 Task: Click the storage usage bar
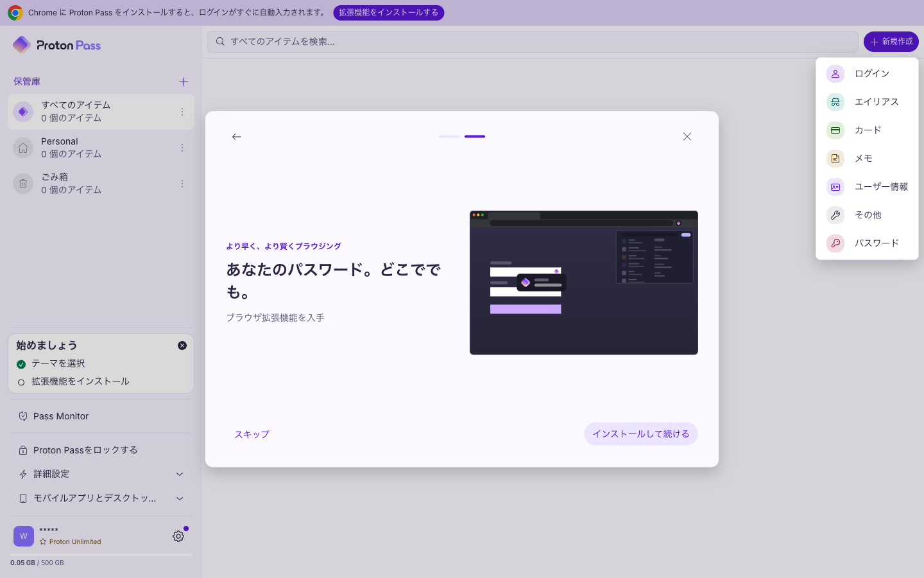[101, 555]
